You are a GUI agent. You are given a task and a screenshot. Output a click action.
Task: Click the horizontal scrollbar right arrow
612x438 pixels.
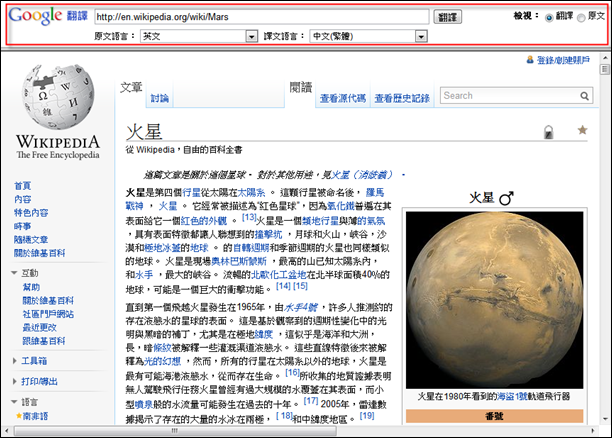click(x=593, y=431)
